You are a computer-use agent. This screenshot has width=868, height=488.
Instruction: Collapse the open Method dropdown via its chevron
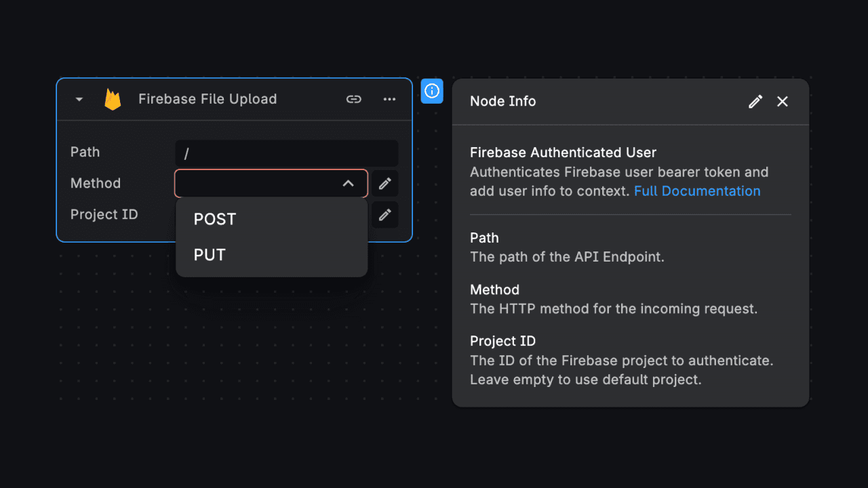coord(348,183)
